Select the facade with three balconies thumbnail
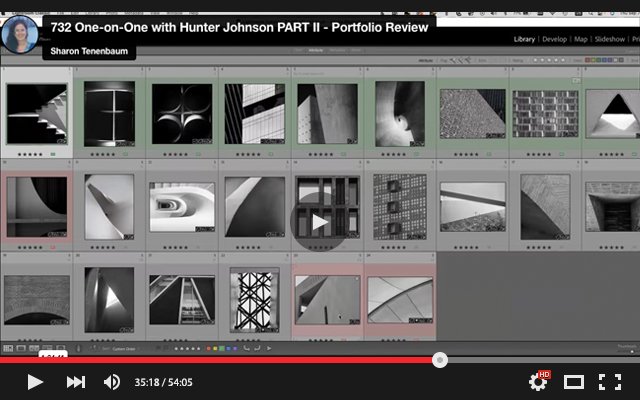Viewport: 640px width, 400px height. pos(400,207)
